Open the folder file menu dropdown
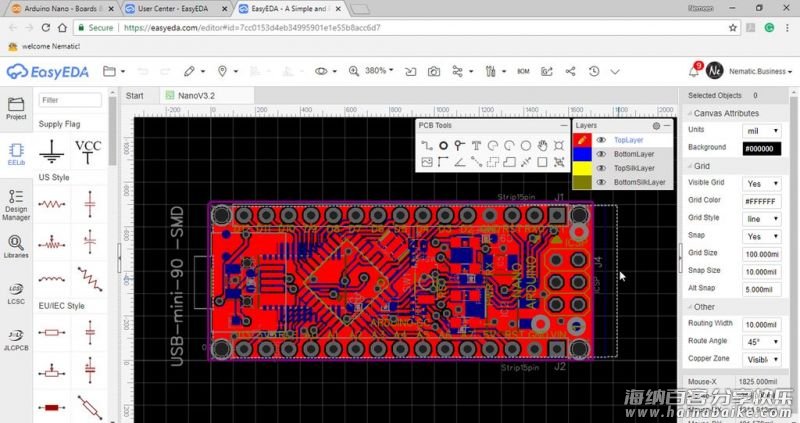800x423 pixels. [x=114, y=71]
